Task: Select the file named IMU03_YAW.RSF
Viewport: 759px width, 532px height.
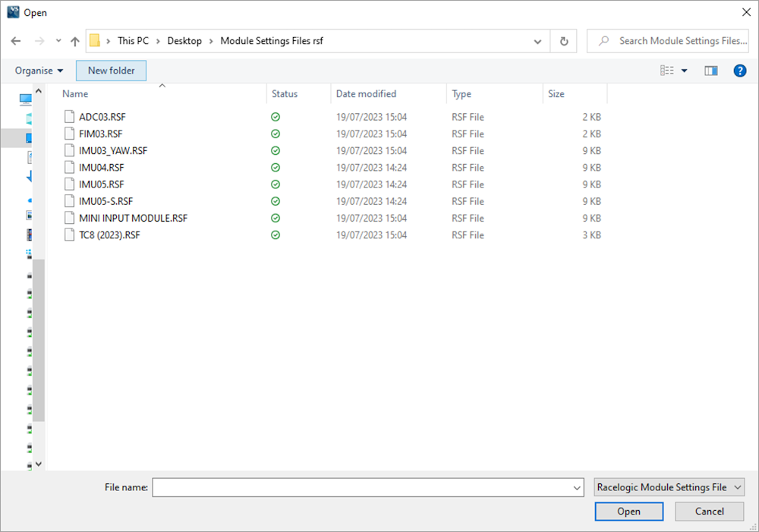Action: pos(113,151)
